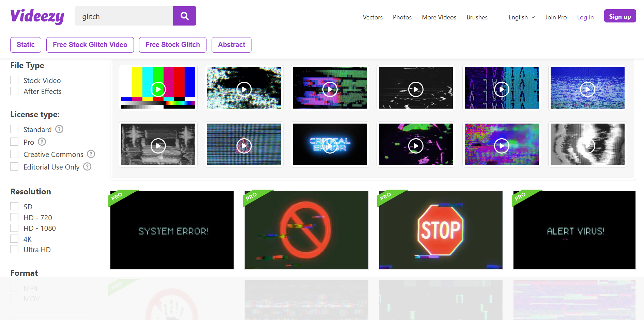Click the Videezy logo
The height and width of the screenshot is (320, 644).
(x=37, y=16)
